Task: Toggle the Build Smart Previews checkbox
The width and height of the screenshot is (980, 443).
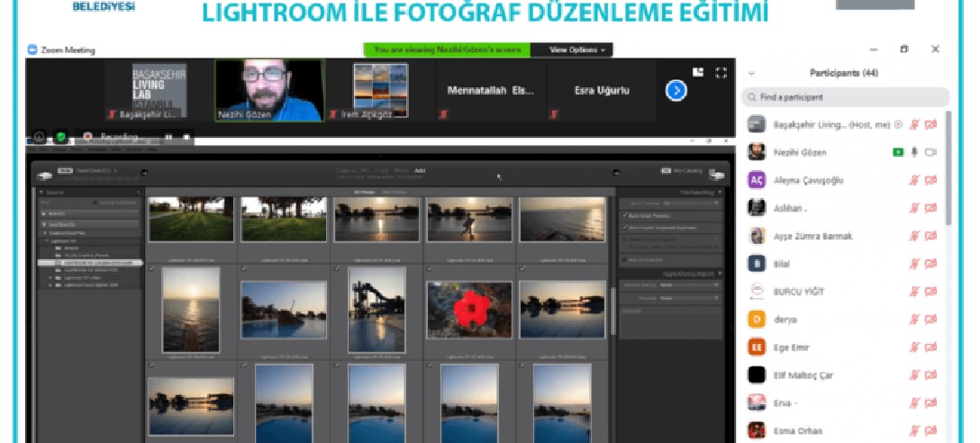Action: [625, 215]
